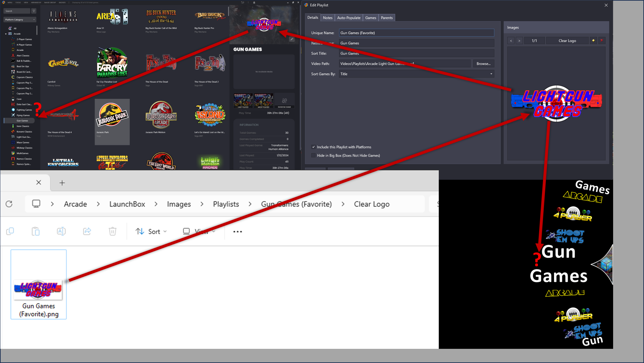Viewport: 644px width, 363px height.
Task: Click the pencil edit icon on Gun Games banner
Action: tap(292, 39)
